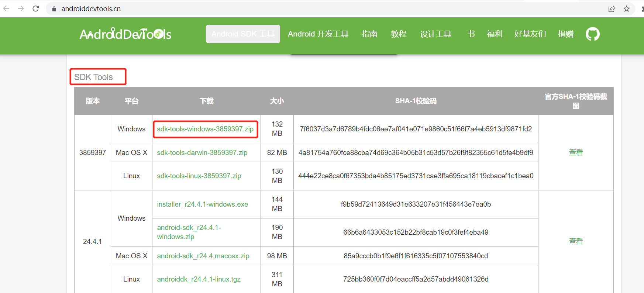
Task: Go forward to the next page
Action: (21, 8)
